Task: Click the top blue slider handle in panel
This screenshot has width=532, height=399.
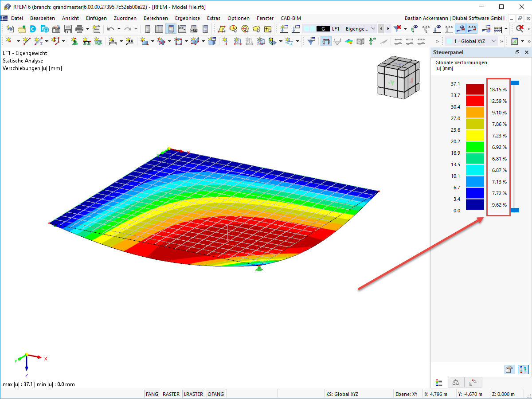Action: tap(514, 83)
